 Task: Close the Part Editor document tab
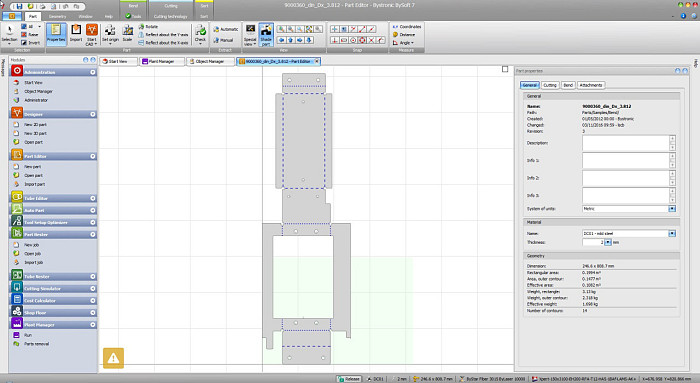(317, 61)
